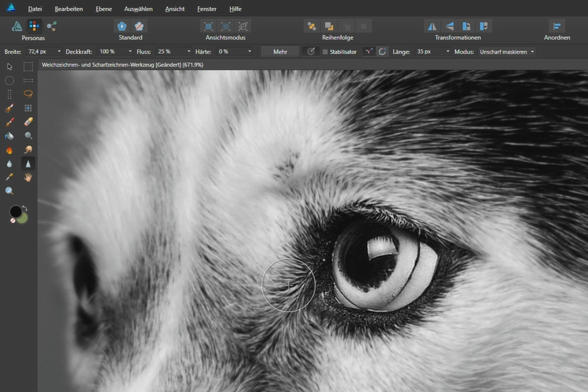Select the Flood Fill bucket tool
The width and height of the screenshot is (588, 392).
[x=9, y=136]
